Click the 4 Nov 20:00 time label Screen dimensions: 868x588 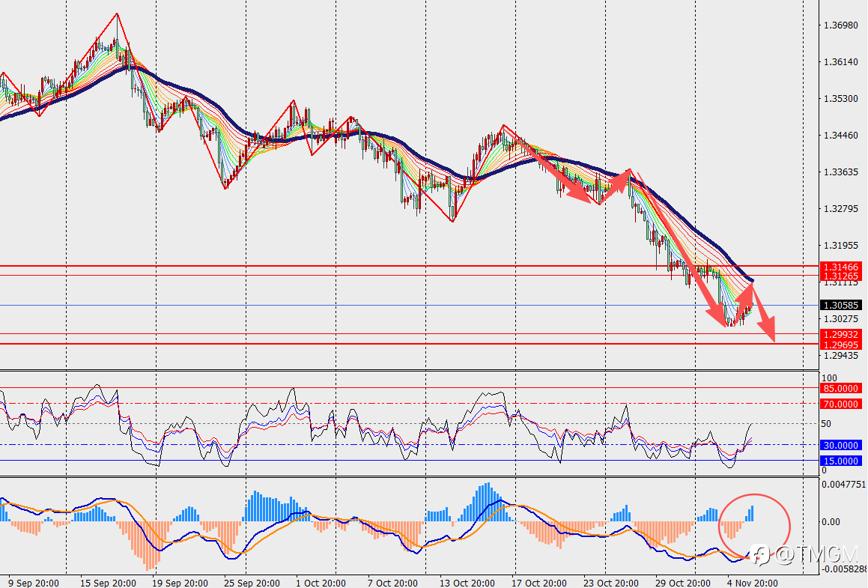point(753,583)
